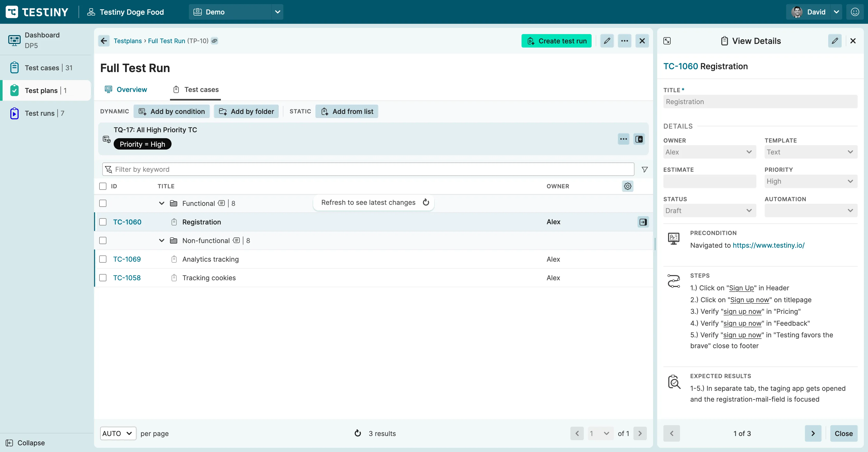
Task: Click the back arrow beside Testplans breadcrumb
Action: point(103,41)
